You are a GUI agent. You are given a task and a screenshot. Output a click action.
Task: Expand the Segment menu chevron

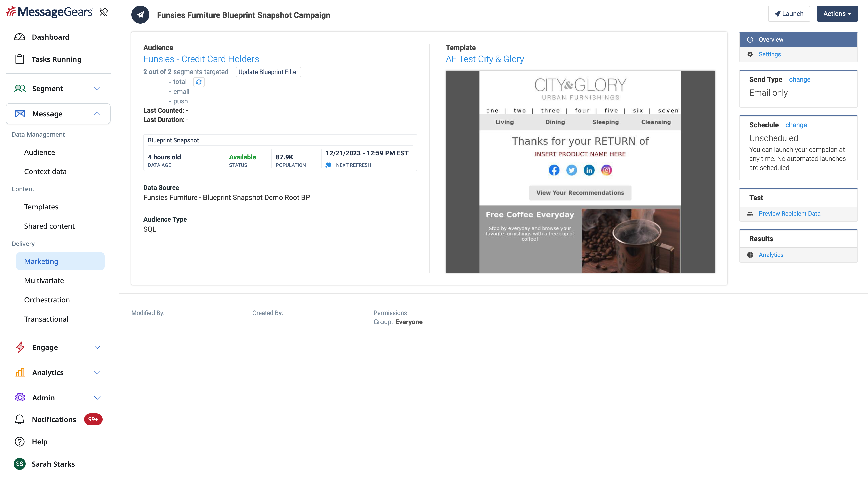pos(97,89)
